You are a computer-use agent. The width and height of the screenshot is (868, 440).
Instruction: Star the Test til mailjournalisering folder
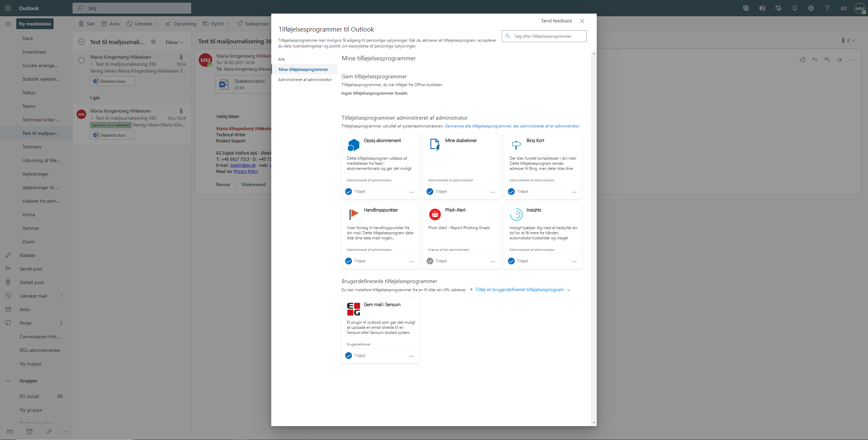(x=153, y=42)
